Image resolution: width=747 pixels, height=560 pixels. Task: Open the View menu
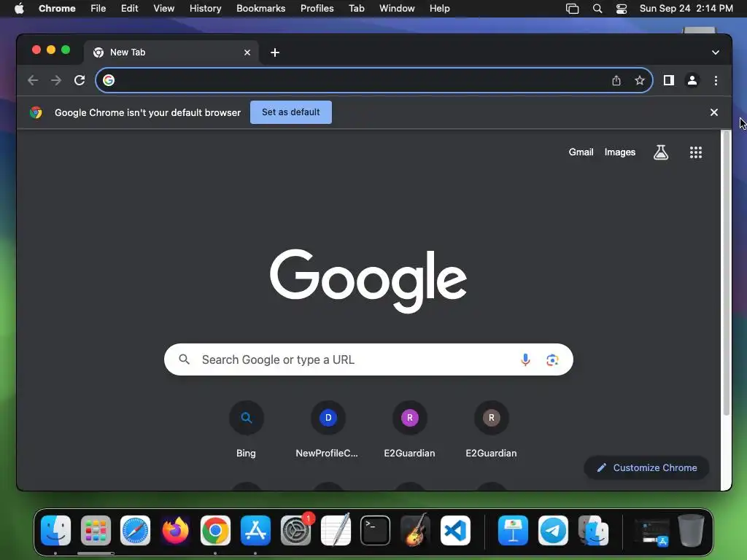tap(164, 9)
